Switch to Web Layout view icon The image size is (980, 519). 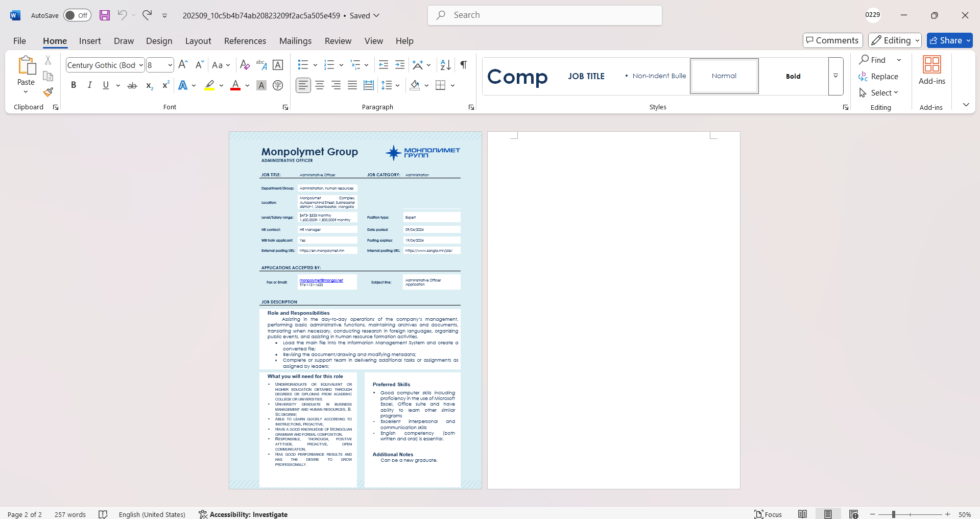click(x=853, y=514)
